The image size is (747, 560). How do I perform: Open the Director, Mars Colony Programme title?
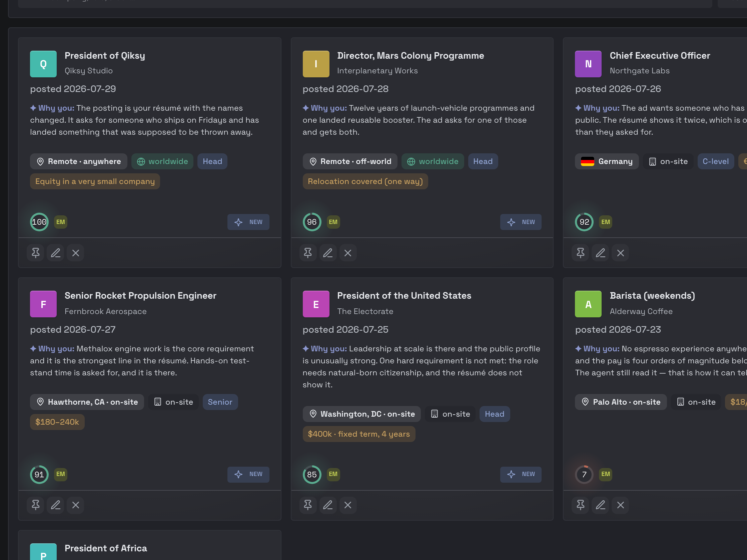point(410,56)
